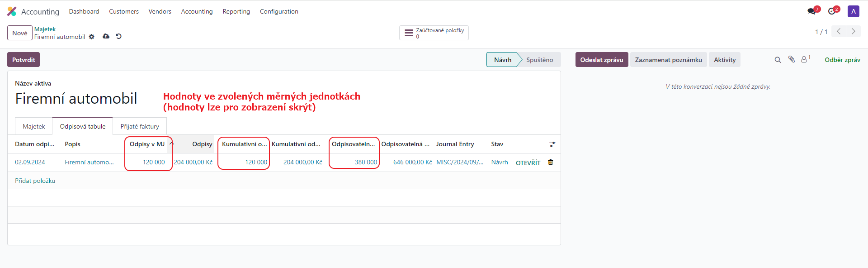Image resolution: width=868 pixels, height=268 pixels.
Task: Edit the Firemní automobil asset name field
Action: click(x=76, y=99)
